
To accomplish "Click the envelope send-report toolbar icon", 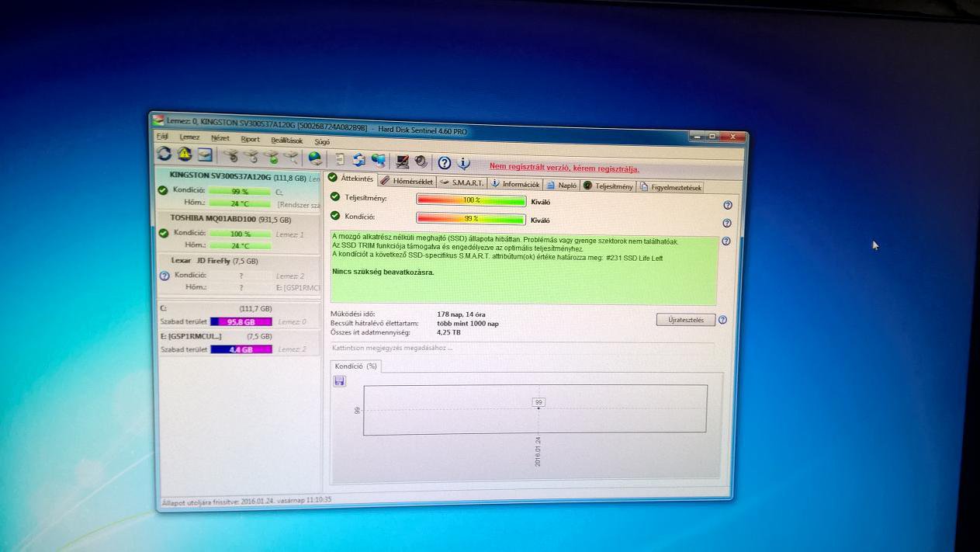I will (204, 155).
